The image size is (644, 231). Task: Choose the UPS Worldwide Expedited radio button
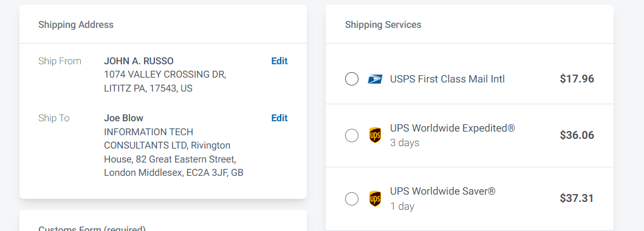tap(352, 135)
